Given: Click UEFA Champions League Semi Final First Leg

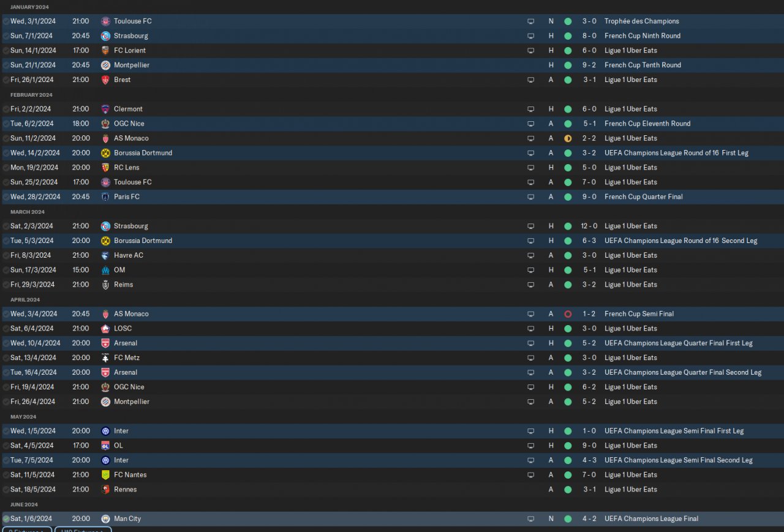Looking at the screenshot, I should click(x=674, y=431).
